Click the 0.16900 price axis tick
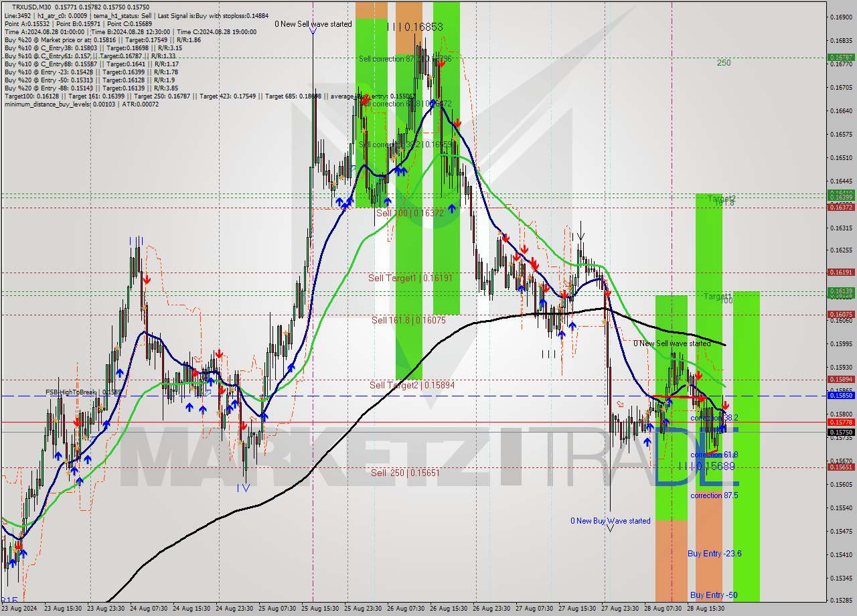 [x=841, y=17]
